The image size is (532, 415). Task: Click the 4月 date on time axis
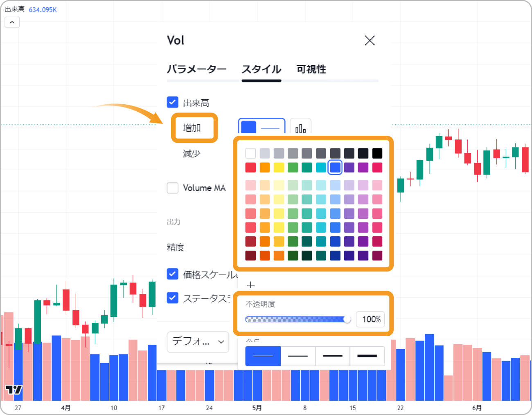66,408
